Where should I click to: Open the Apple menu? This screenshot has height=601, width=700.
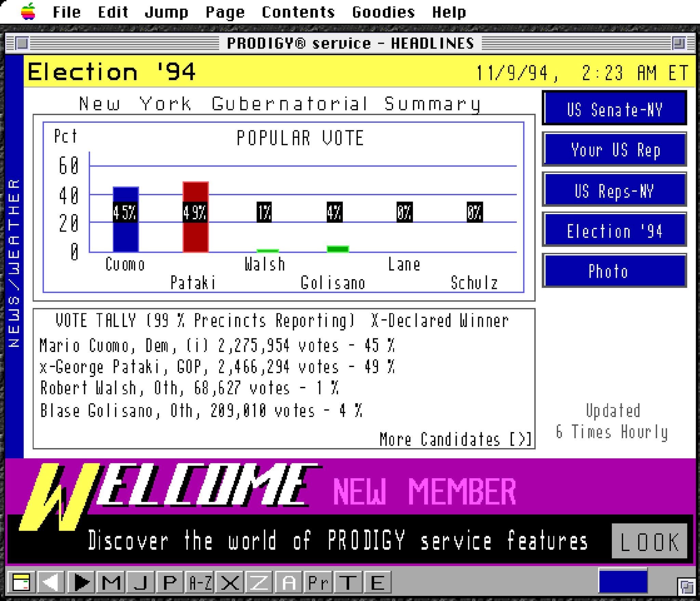tap(28, 12)
